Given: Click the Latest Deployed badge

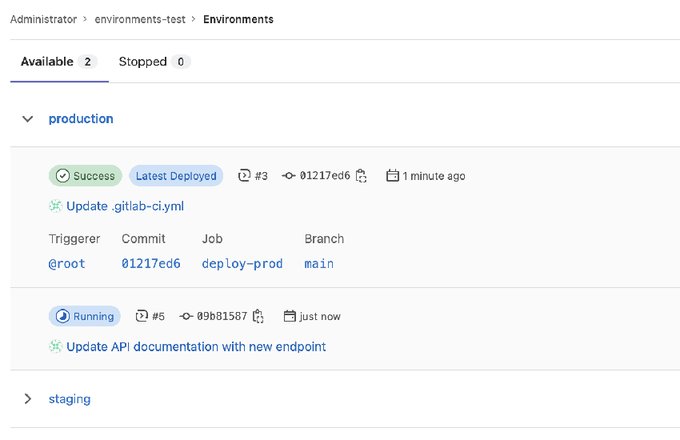Looking at the screenshot, I should (176, 176).
